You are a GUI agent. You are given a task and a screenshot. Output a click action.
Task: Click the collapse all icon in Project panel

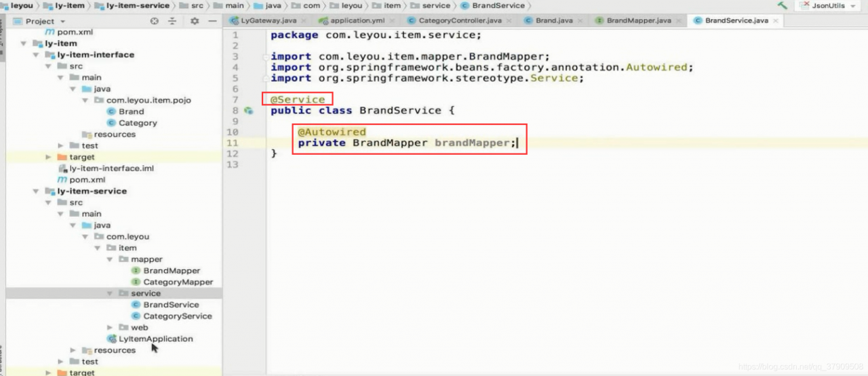(172, 21)
